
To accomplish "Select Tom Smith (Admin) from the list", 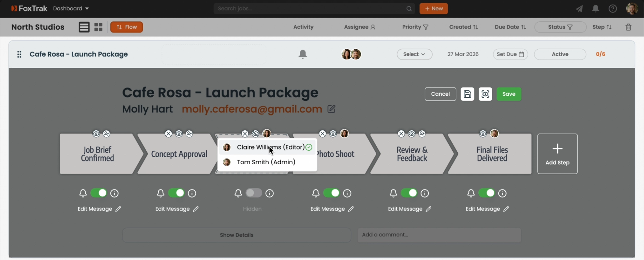I will click(x=267, y=162).
